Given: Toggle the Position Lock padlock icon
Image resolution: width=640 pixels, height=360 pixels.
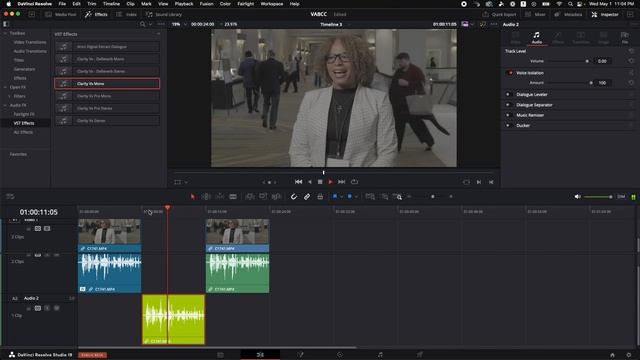Looking at the screenshot, I should [x=320, y=197].
